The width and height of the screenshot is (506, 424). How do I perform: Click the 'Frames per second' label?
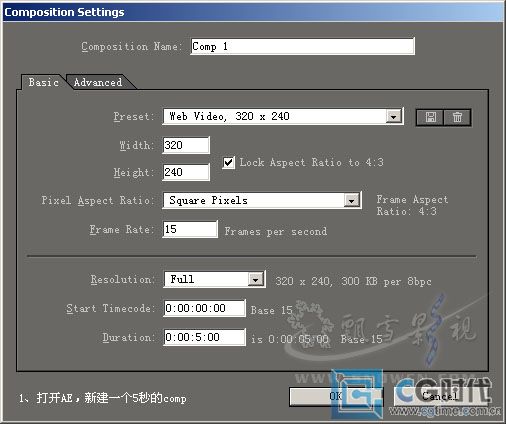click(x=276, y=231)
